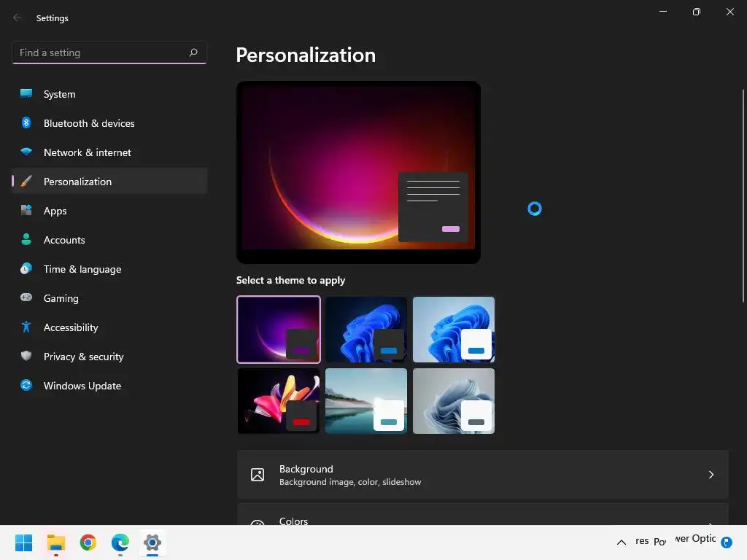Screen dimensions: 747x560
Task: Click the Time & language globe-clock icon
Action: 26,268
